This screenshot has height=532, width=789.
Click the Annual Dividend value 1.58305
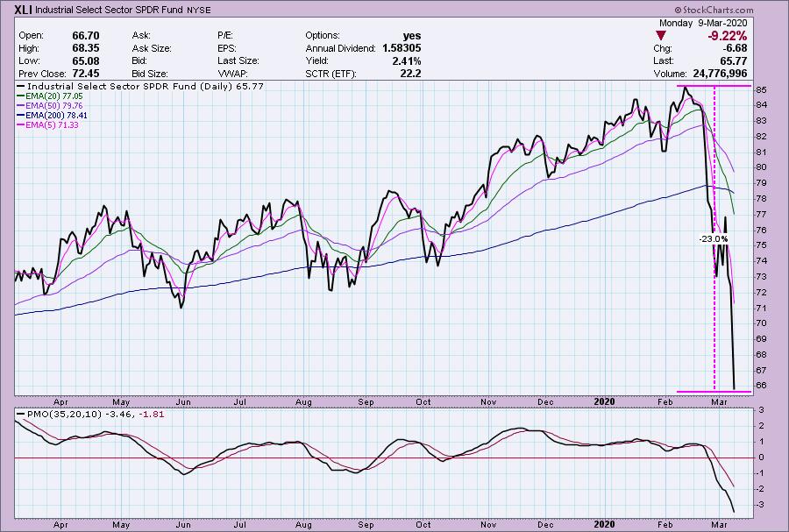tap(401, 48)
